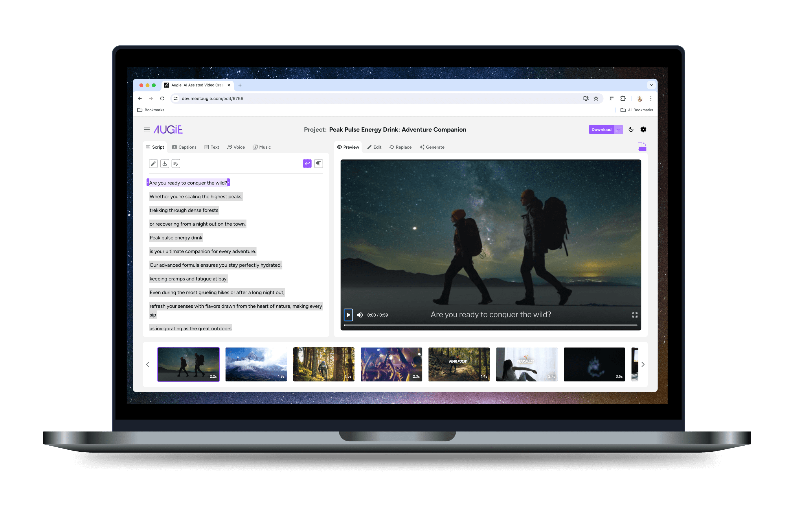812x511 pixels.
Task: Click the pencil edit script icon
Action: click(153, 164)
